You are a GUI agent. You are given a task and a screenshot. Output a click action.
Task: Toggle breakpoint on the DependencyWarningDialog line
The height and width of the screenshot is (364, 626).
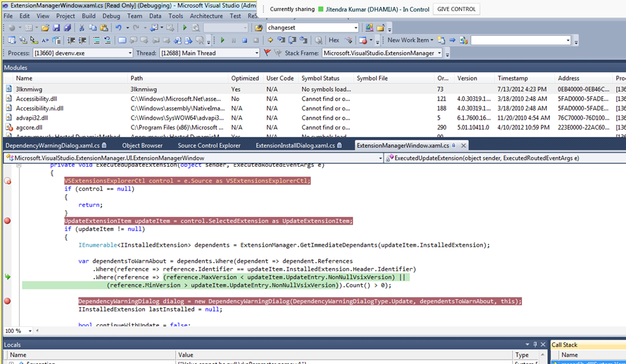tap(7, 301)
